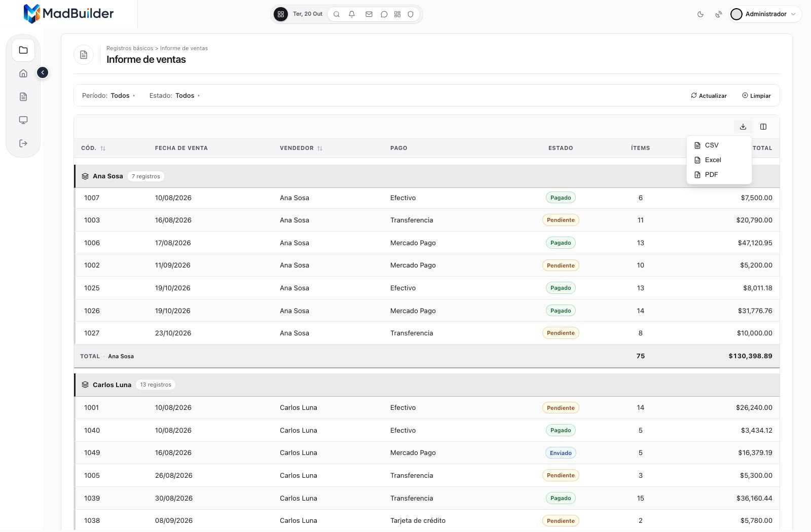Open the Período filter dropdown

click(x=108, y=95)
